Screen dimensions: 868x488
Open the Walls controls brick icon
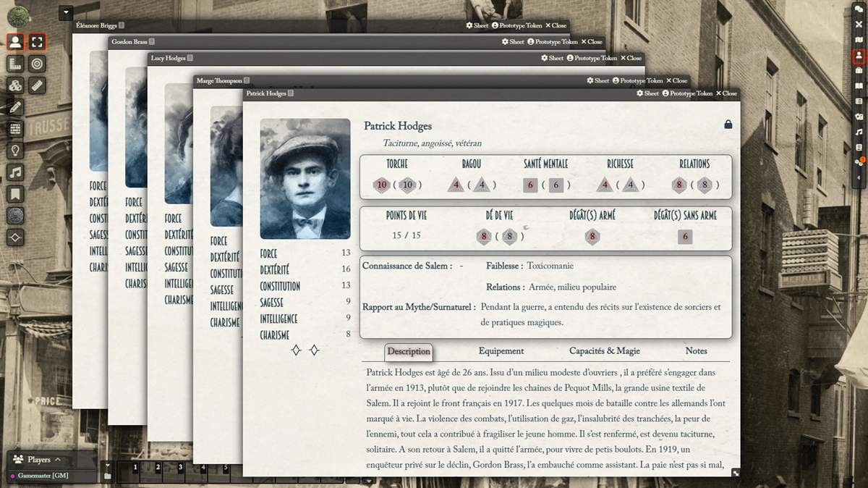(x=15, y=129)
